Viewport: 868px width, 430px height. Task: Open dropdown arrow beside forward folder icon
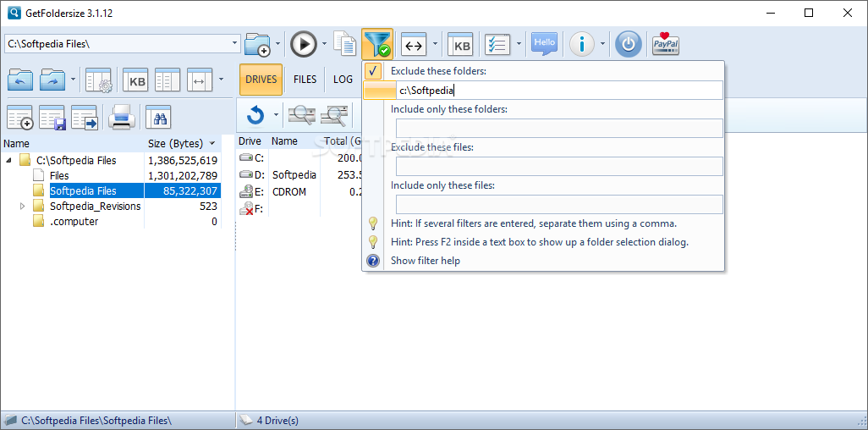point(73,80)
